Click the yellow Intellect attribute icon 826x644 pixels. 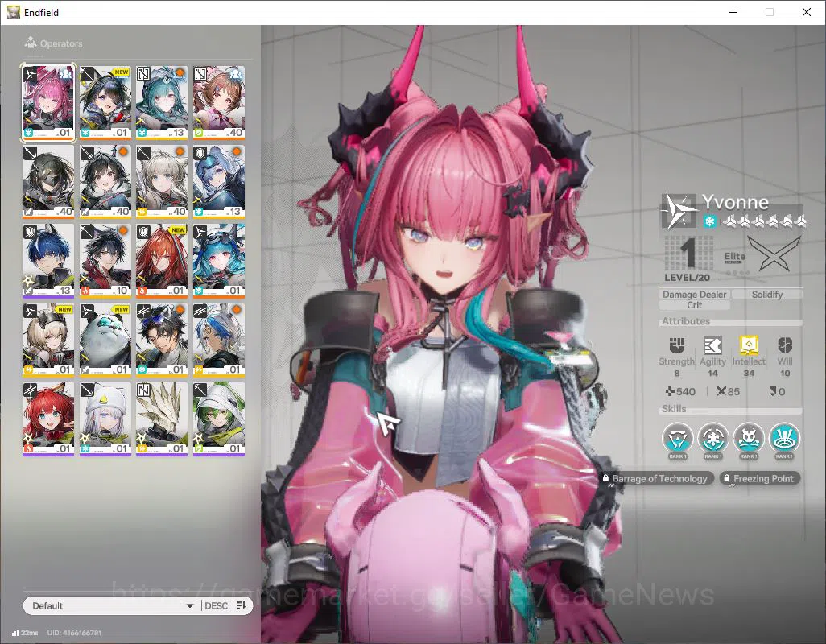(749, 345)
